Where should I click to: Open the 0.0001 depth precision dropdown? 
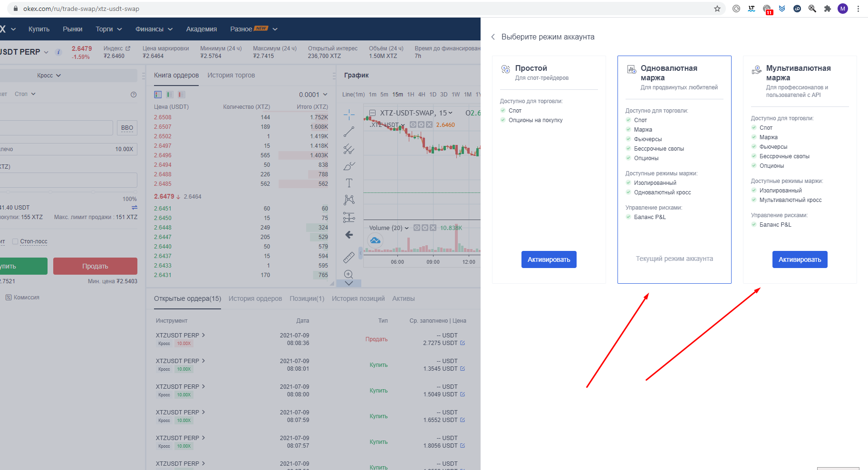point(313,95)
